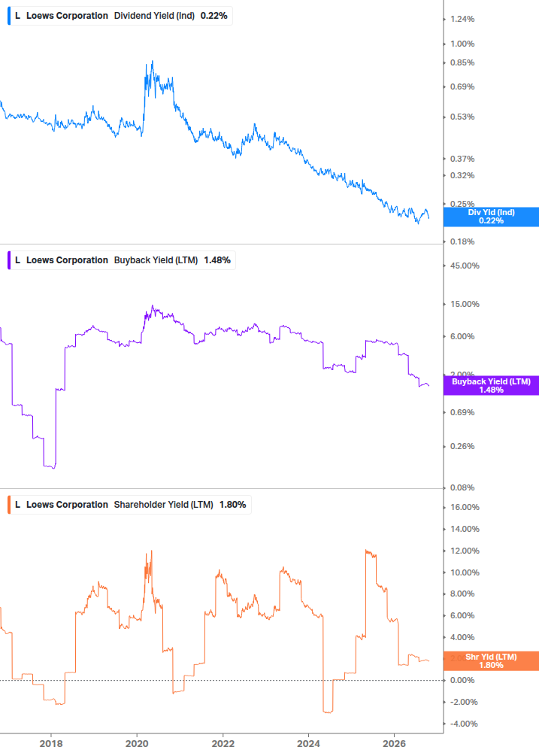The image size is (539, 756).
Task: Click the 0.32% dividend axis value
Action: click(462, 175)
